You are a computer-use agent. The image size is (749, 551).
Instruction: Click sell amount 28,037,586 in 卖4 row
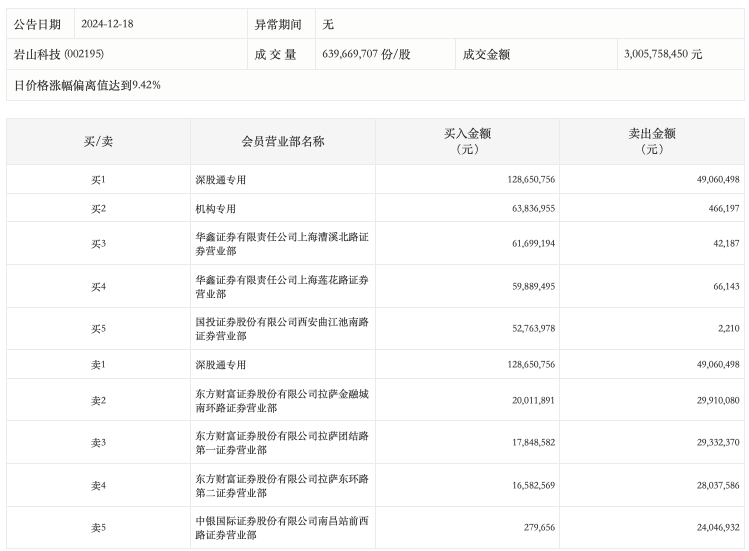click(705, 485)
